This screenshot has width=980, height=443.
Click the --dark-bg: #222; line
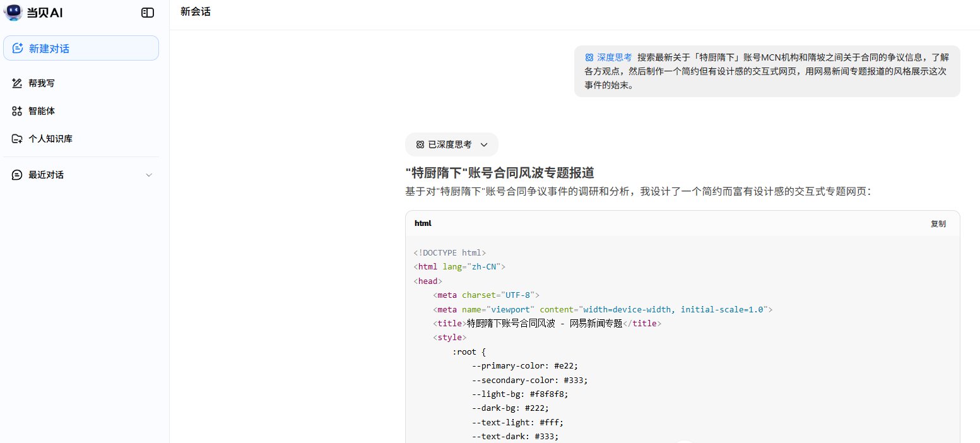coord(511,408)
